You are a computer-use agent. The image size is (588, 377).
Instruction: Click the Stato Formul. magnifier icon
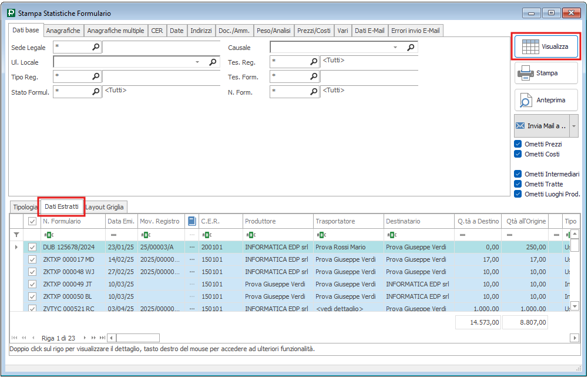tap(96, 91)
